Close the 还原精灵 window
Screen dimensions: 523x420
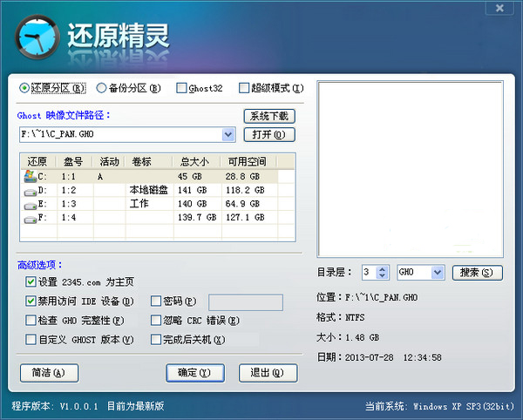499,8
